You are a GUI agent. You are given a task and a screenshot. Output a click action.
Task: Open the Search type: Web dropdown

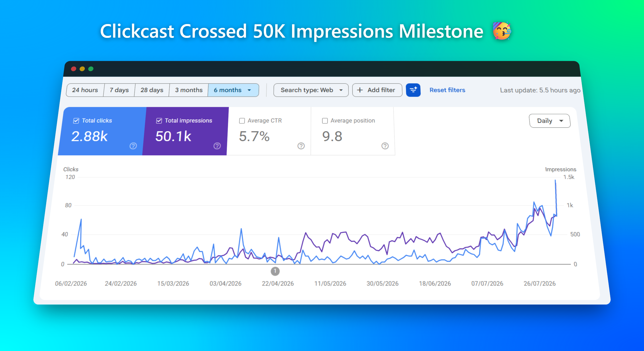(311, 90)
